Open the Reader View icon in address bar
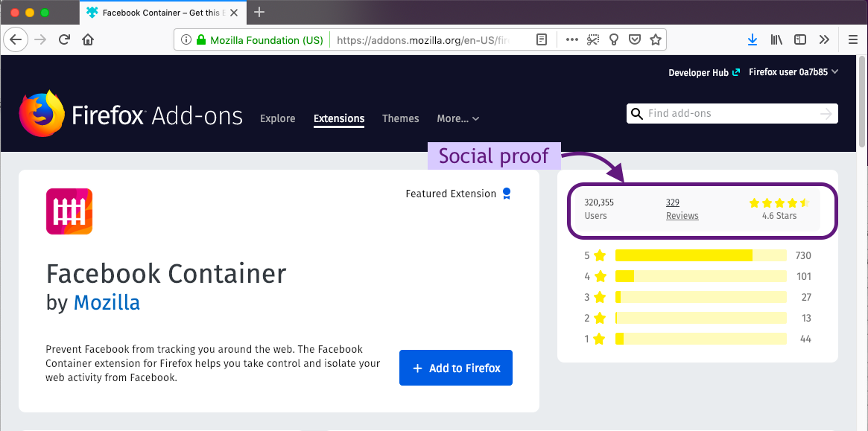The image size is (868, 431). point(542,39)
